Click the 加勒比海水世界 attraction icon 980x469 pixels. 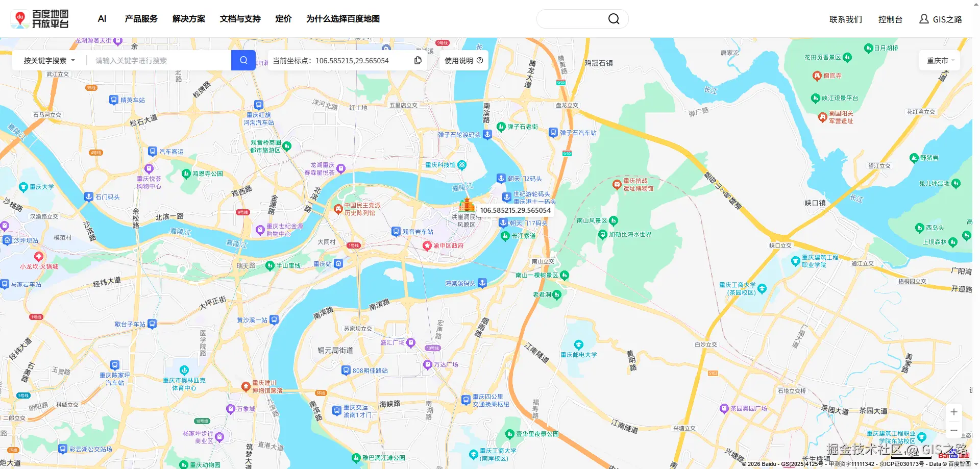click(x=602, y=234)
